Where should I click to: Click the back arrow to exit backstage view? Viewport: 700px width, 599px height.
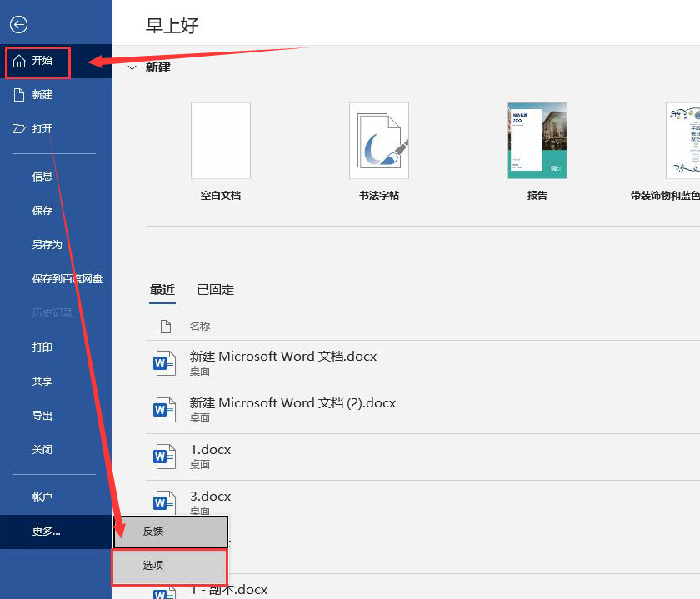pyautogui.click(x=18, y=24)
